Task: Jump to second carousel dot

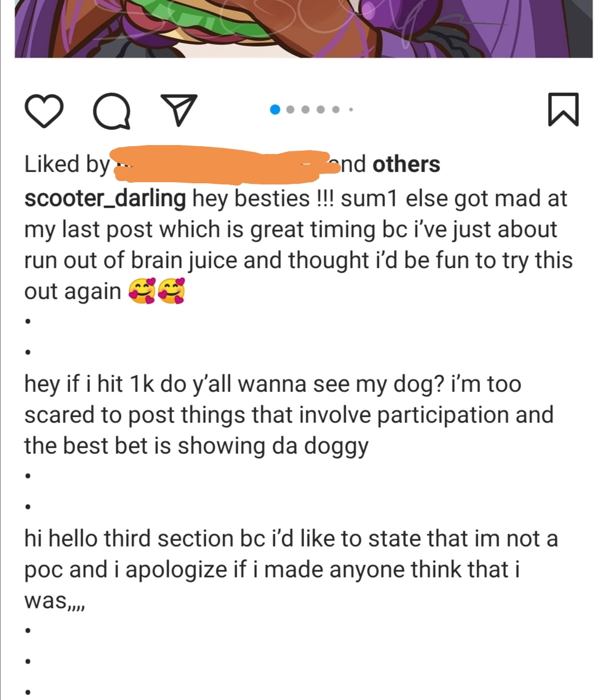Action: (x=291, y=110)
